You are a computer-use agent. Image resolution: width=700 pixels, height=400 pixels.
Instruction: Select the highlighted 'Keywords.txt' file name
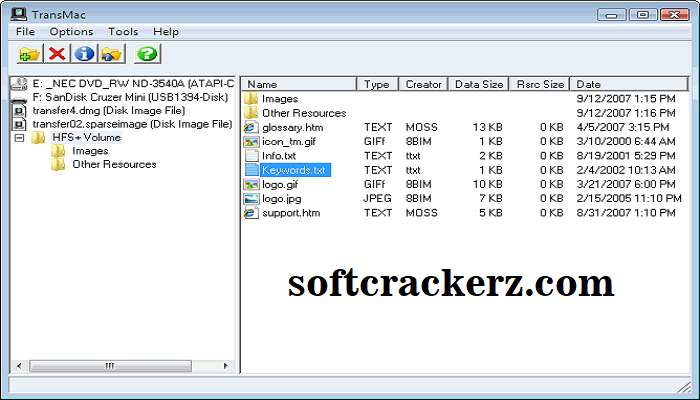pos(295,170)
